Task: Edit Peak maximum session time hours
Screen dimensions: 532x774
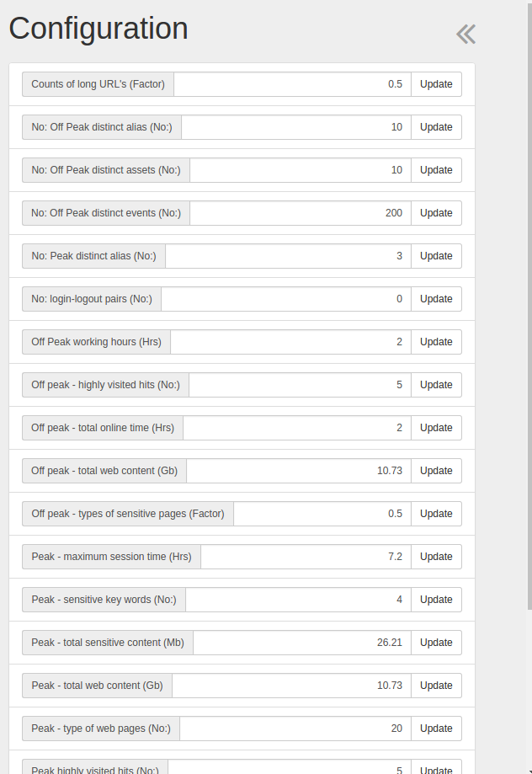Action: [306, 557]
